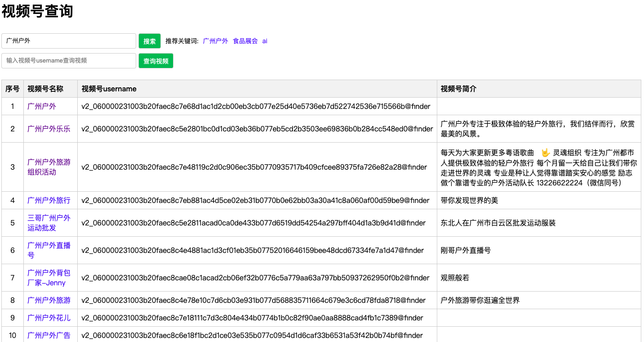Screen dimensions: 644x342
Task: Click the keyword search field containing 广州户外
Action: (x=69, y=41)
